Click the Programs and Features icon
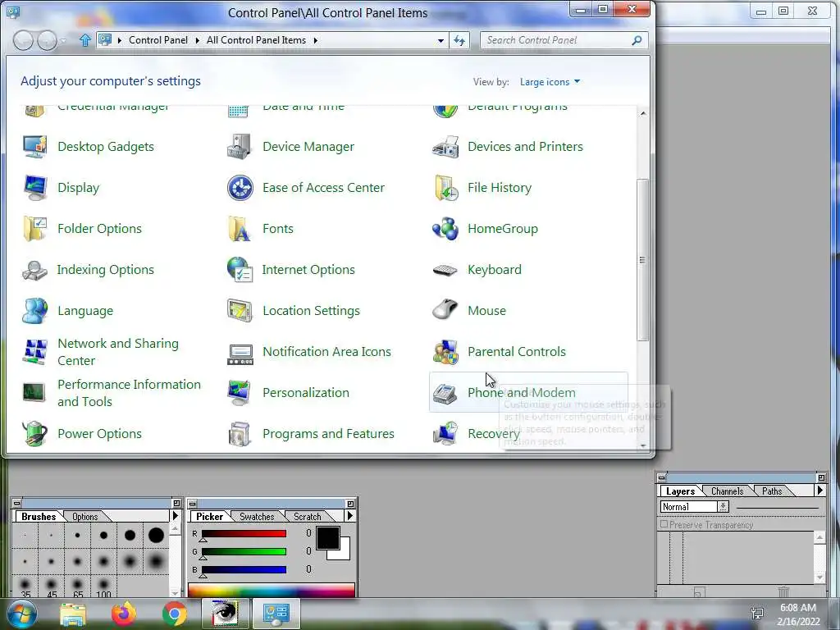Image resolution: width=840 pixels, height=630 pixels. pos(240,433)
